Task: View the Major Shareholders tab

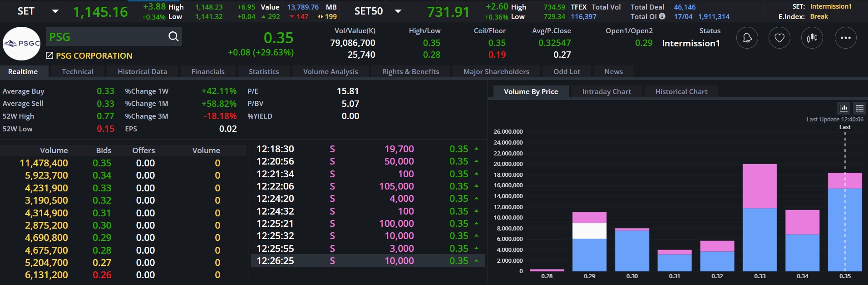Action: pos(496,71)
